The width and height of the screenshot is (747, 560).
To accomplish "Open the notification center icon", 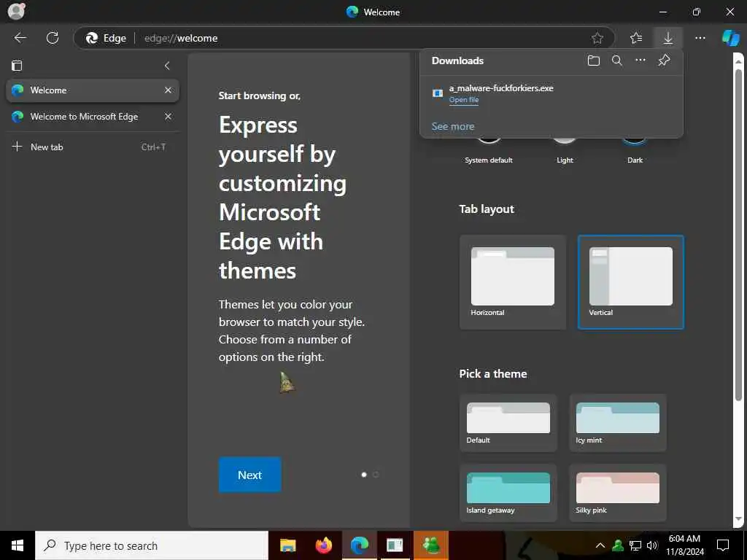I will [723, 545].
